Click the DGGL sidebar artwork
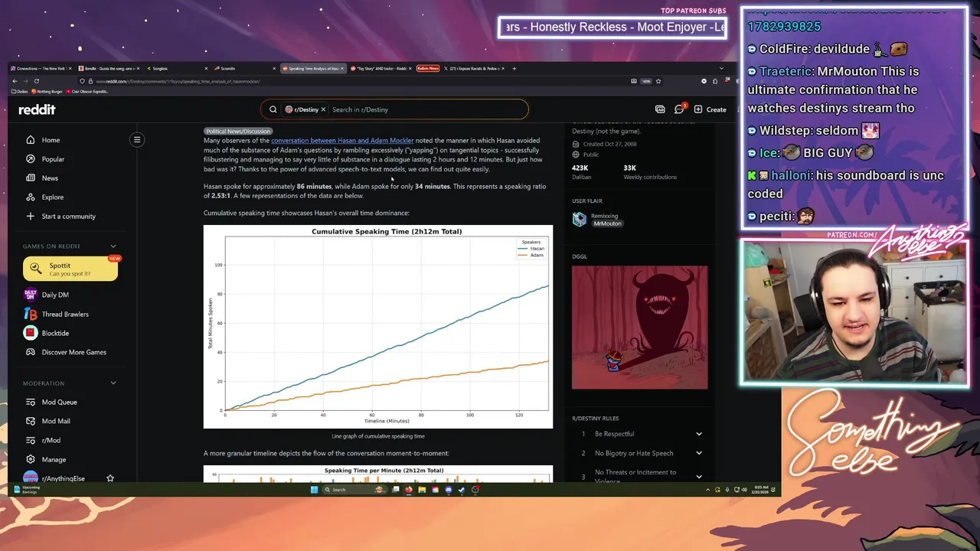980x551 pixels. pos(640,328)
